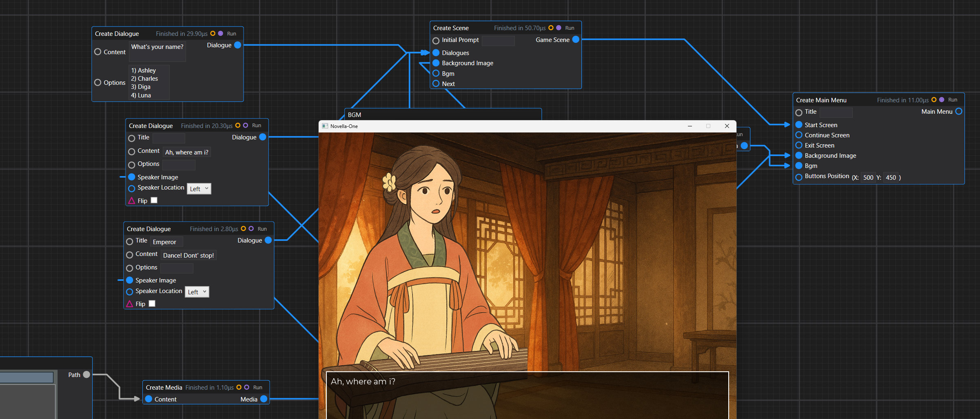Click the Initial Prompt text field
This screenshot has width=980, height=419.
point(498,40)
